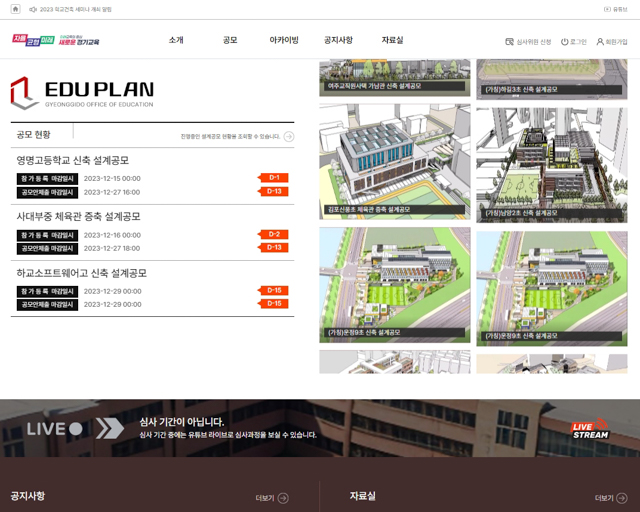Select the 아카이빙 menu item
This screenshot has width=640, height=512.
coord(284,41)
